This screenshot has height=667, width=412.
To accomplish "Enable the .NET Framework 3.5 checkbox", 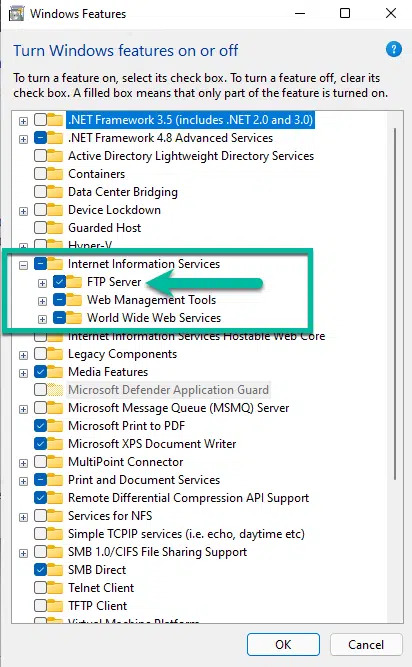I will (x=40, y=120).
